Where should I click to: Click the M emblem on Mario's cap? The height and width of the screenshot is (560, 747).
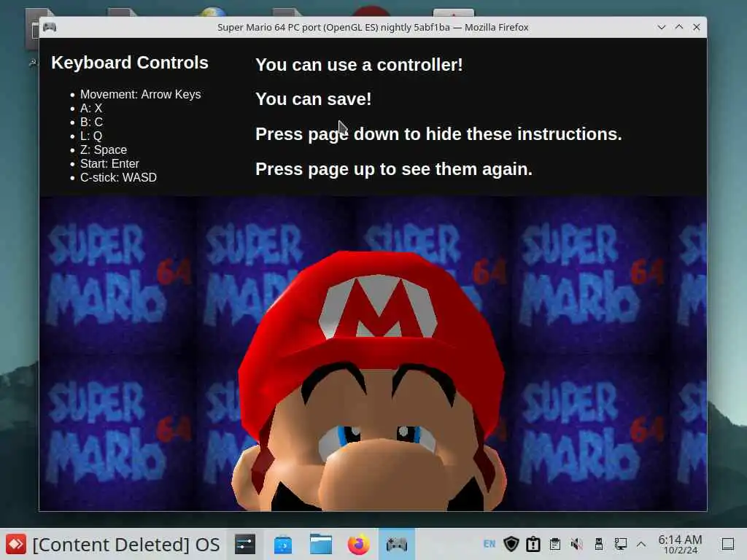[378, 307]
